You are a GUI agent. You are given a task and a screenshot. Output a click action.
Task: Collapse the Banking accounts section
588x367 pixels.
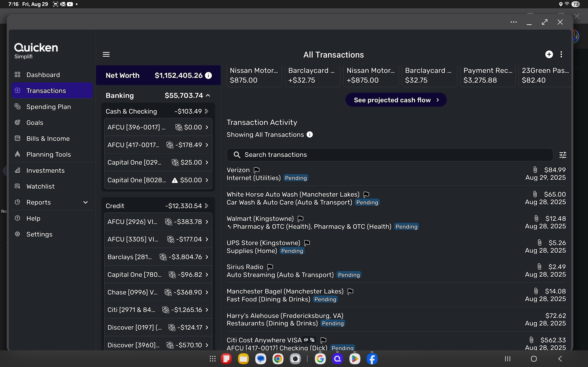[x=208, y=96]
